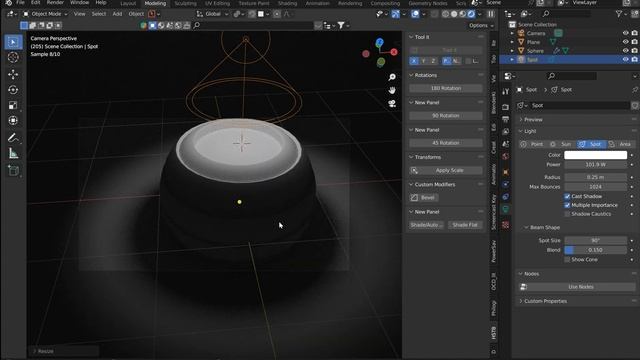Expand the Custom Properties section
The height and width of the screenshot is (360, 640).
[521, 301]
